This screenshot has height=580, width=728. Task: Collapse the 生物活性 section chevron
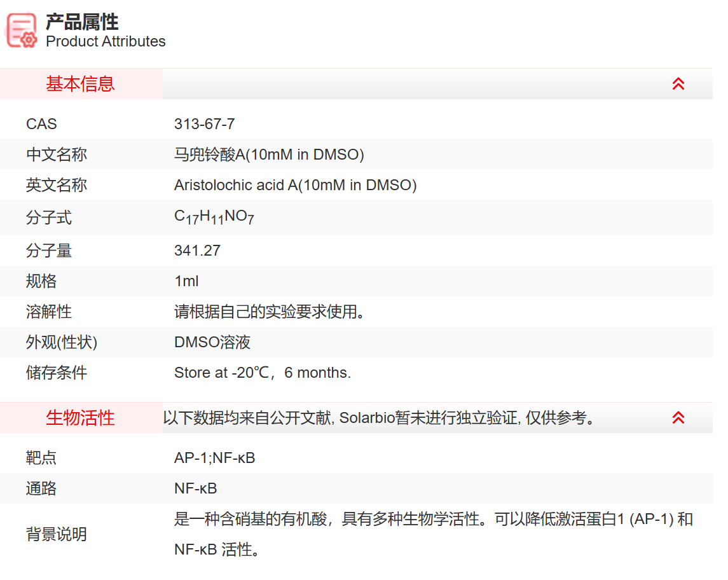pos(678,418)
